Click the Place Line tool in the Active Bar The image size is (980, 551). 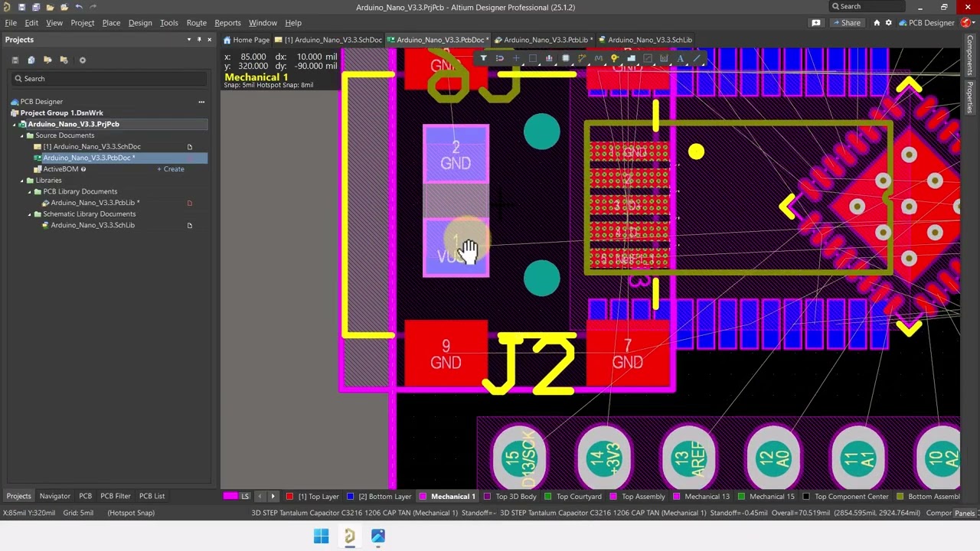697,58
